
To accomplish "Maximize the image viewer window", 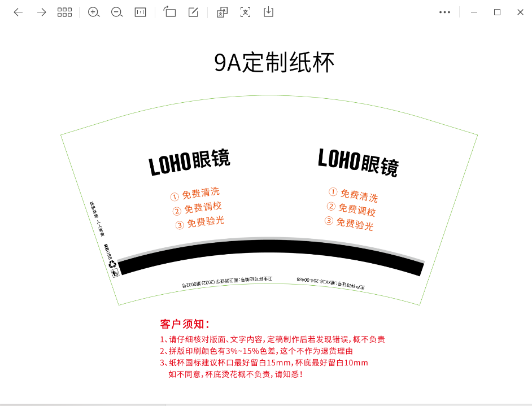I will coord(497,12).
